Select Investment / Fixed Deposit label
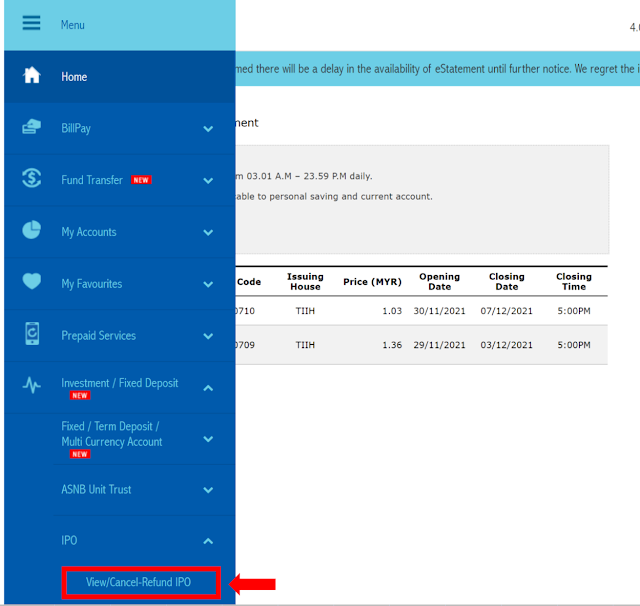 [x=120, y=383]
